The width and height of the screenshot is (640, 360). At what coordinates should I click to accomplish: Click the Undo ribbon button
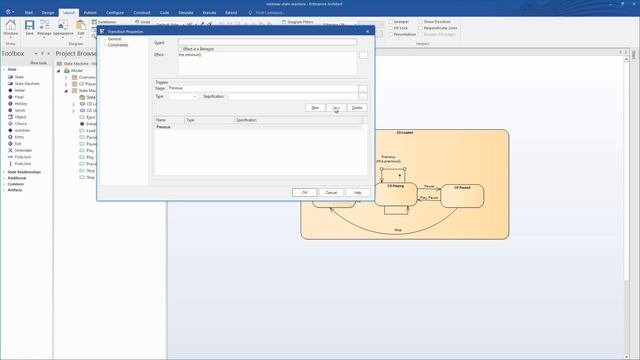(142, 22)
